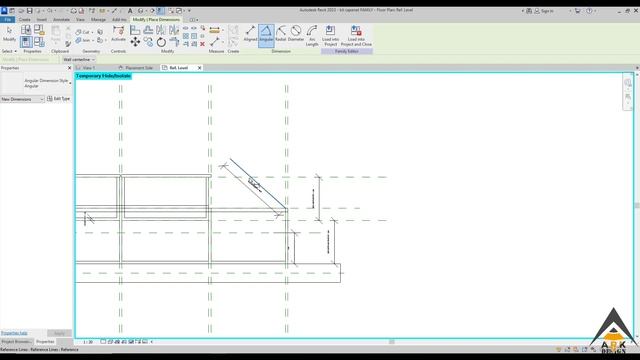Viewport: 640px width, 360px height.
Task: Choose the Radial dimension tool
Action: [x=281, y=34]
